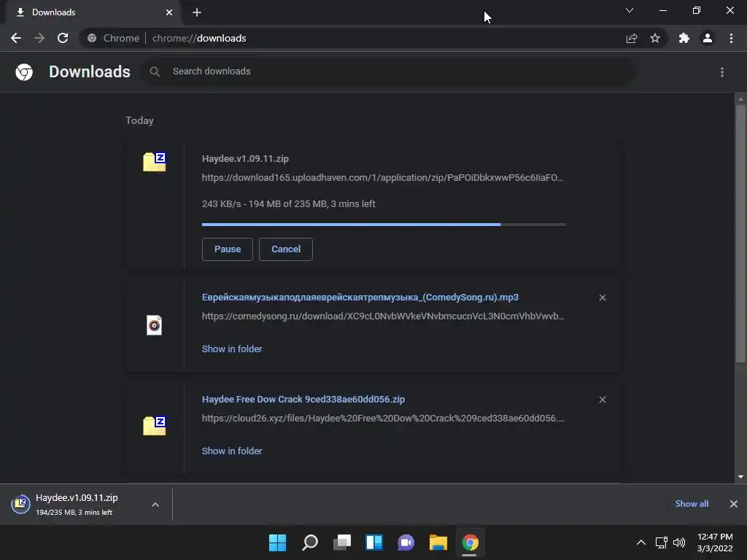The width and height of the screenshot is (747, 560).
Task: Click the scrollbar down arrow
Action: [x=740, y=477]
